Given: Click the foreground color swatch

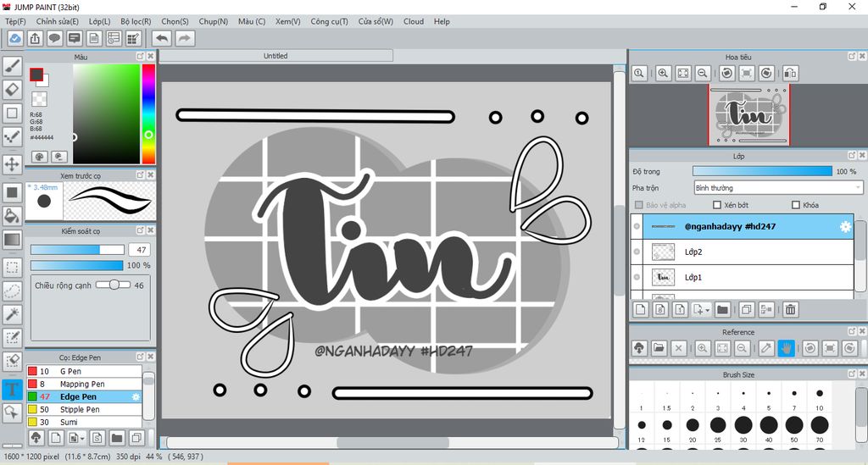Looking at the screenshot, I should pyautogui.click(x=36, y=75).
